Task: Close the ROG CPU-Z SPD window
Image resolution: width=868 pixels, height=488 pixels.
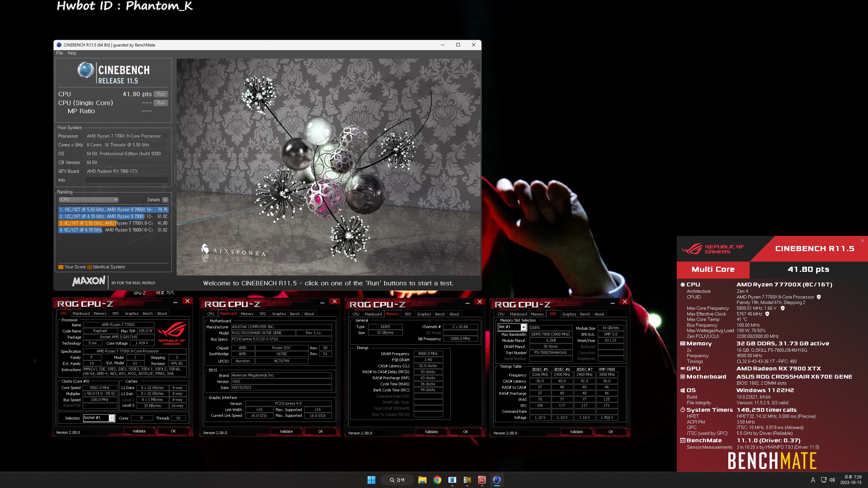Action: click(x=625, y=302)
